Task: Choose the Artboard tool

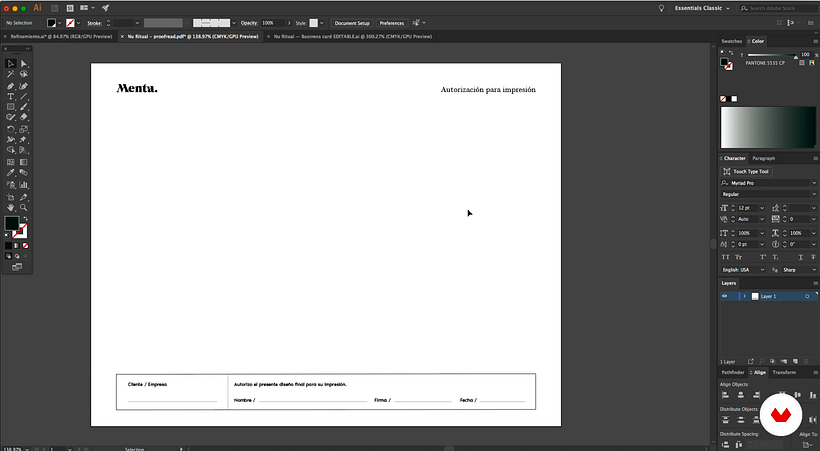Action: (x=10, y=197)
